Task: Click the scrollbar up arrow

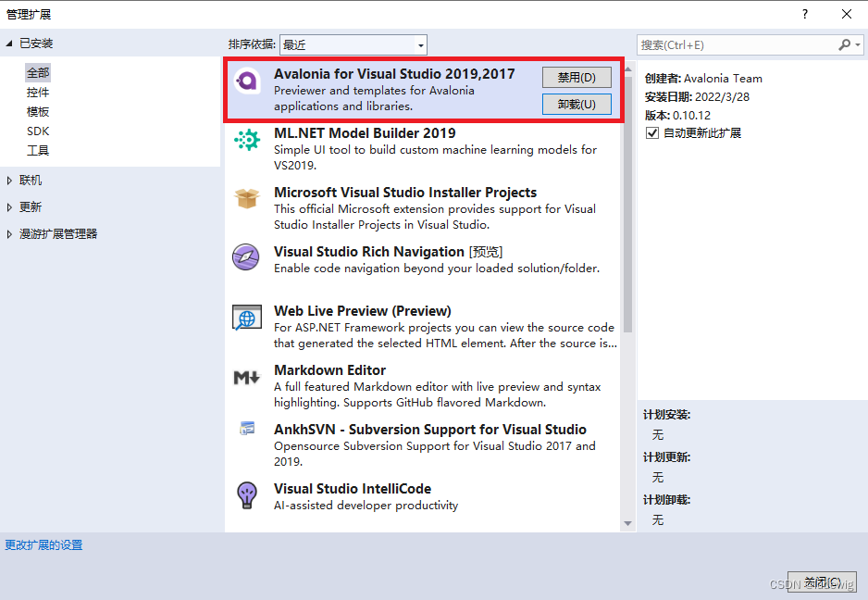Action: click(627, 69)
